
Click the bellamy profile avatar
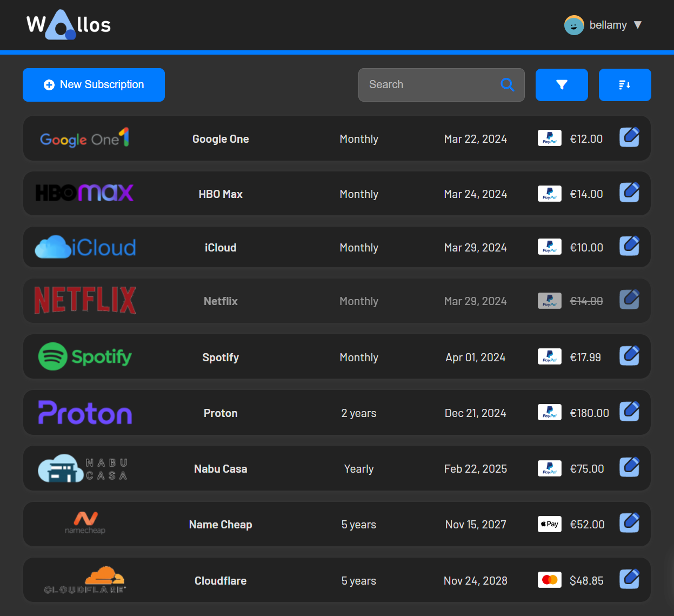coord(574,25)
